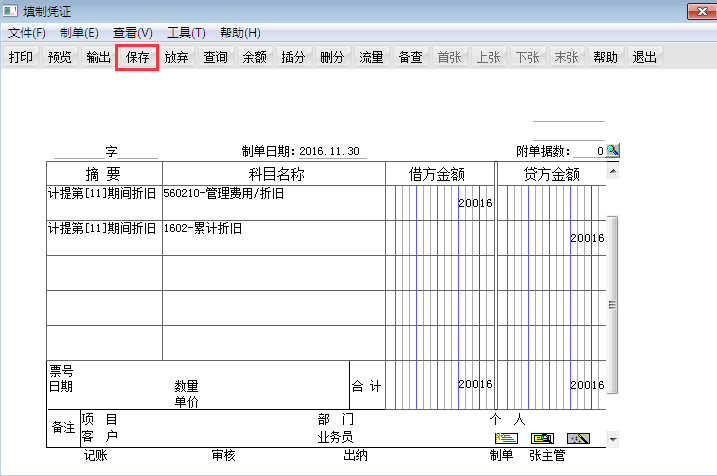Image resolution: width=717 pixels, height=476 pixels.
Task: Click 打印 to print the voucher
Action: [21, 57]
